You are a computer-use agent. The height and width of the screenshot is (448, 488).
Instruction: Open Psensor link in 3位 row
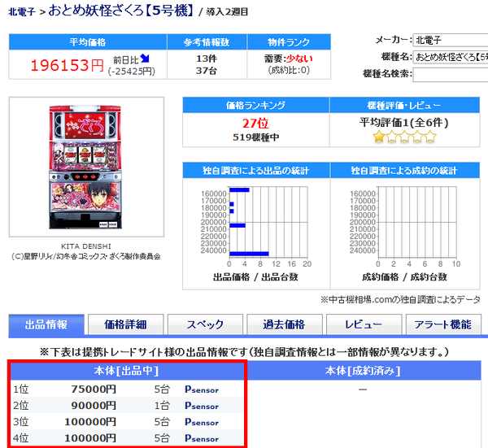tap(202, 422)
